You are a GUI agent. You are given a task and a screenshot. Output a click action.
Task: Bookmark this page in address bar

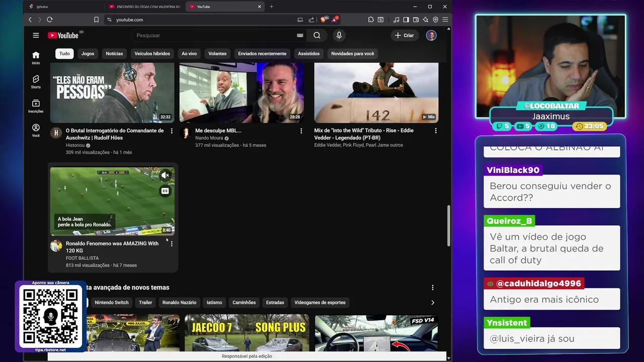tap(96, 20)
